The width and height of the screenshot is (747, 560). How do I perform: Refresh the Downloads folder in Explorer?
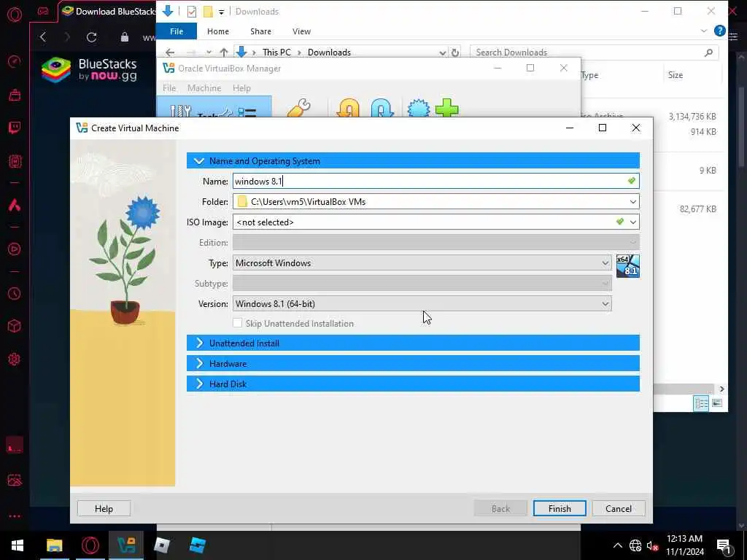(455, 52)
